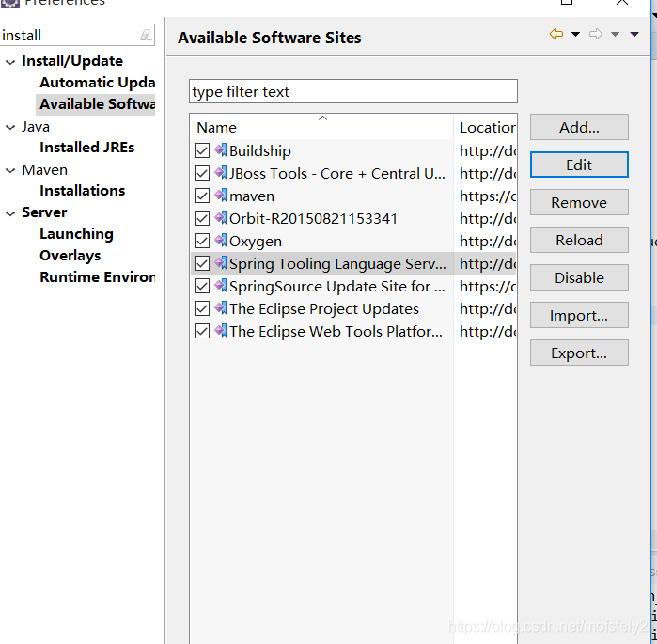Select Automatic Updates in tree
Viewport: 657px width, 644px height.
tap(97, 83)
